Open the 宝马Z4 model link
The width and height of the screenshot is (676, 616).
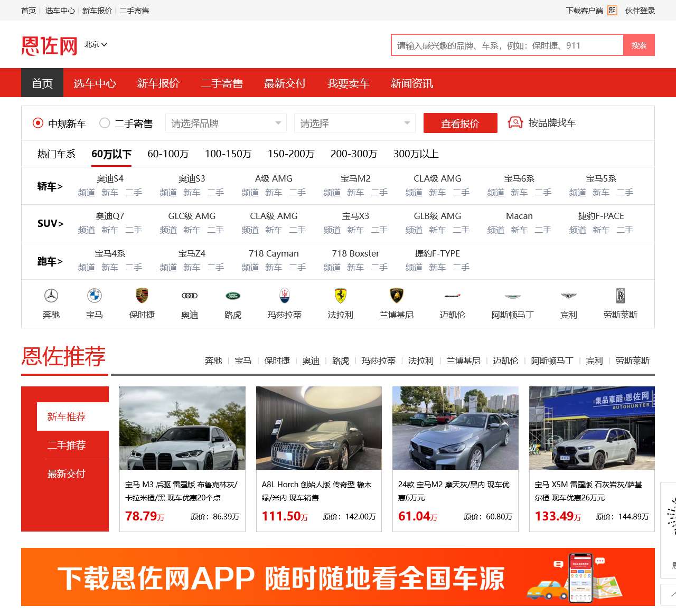click(x=192, y=253)
